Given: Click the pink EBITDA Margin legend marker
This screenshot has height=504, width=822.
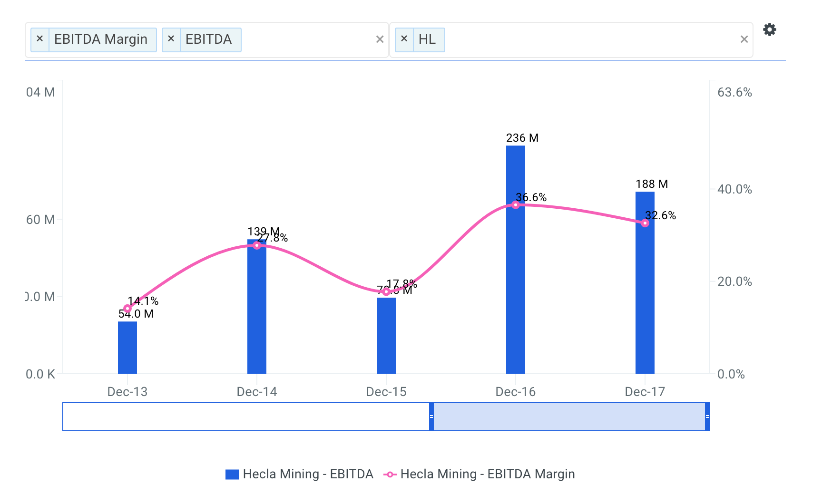Looking at the screenshot, I should tap(390, 475).
